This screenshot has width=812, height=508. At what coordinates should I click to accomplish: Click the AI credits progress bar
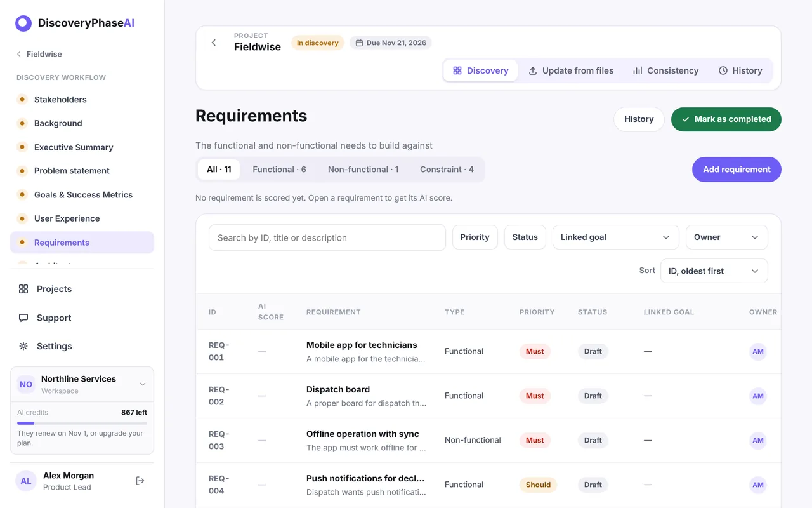[x=82, y=423]
